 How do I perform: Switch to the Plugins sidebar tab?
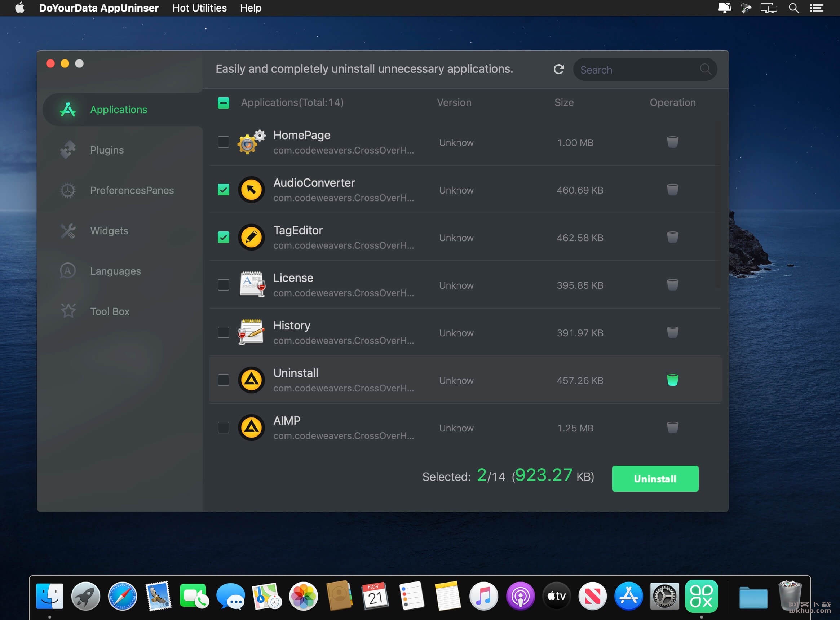pos(123,150)
